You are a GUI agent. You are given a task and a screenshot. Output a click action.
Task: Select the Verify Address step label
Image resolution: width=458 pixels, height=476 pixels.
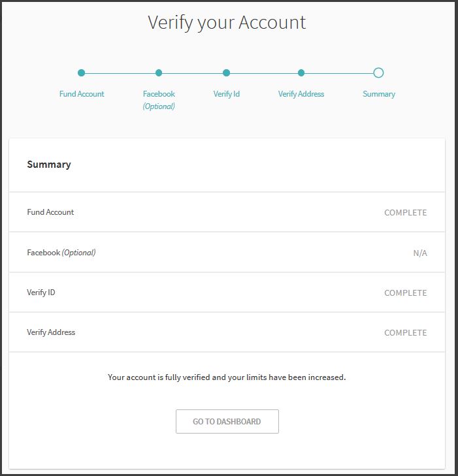click(301, 94)
